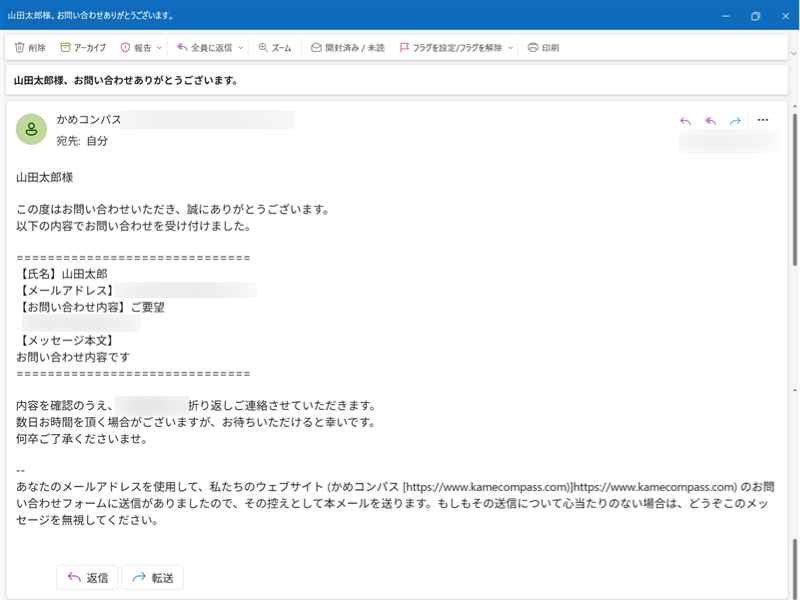Close the email window
Screen dimensions: 800x600
click(x=786, y=16)
